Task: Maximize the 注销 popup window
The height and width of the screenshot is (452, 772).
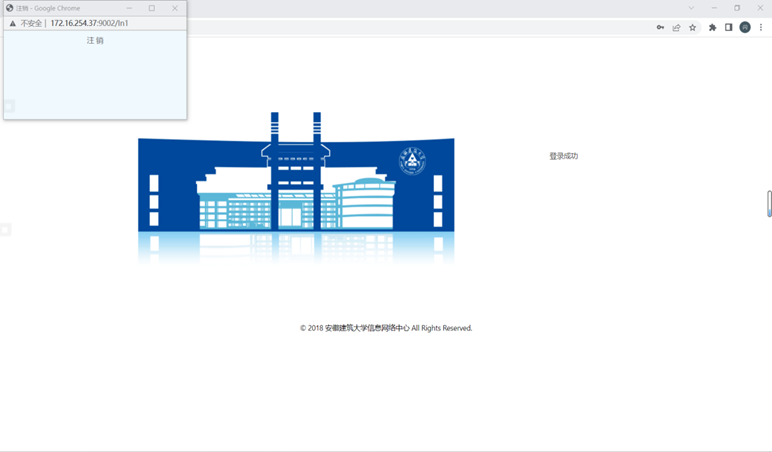Action: coord(152,8)
